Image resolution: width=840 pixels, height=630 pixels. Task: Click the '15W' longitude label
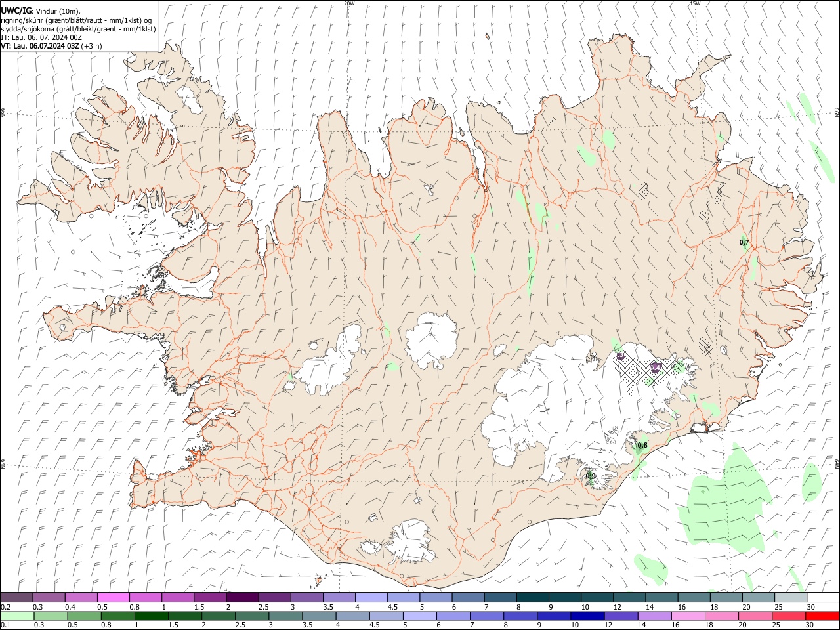tap(694, 3)
